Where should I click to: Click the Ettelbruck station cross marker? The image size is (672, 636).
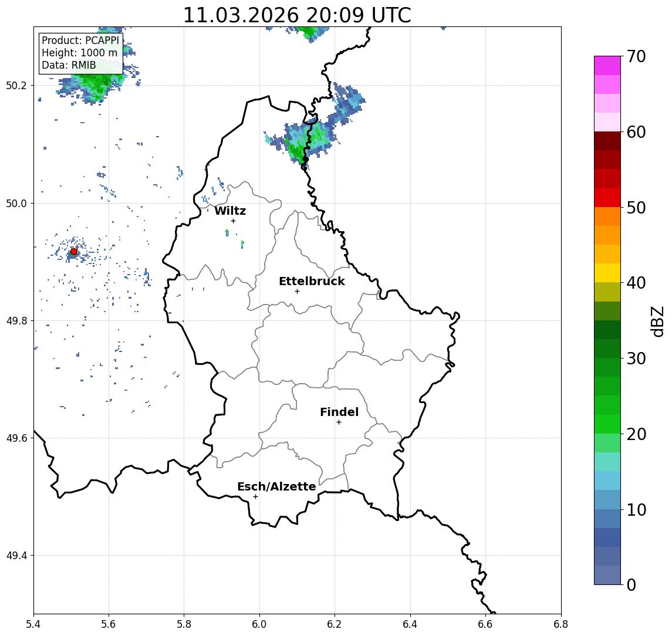297,292
